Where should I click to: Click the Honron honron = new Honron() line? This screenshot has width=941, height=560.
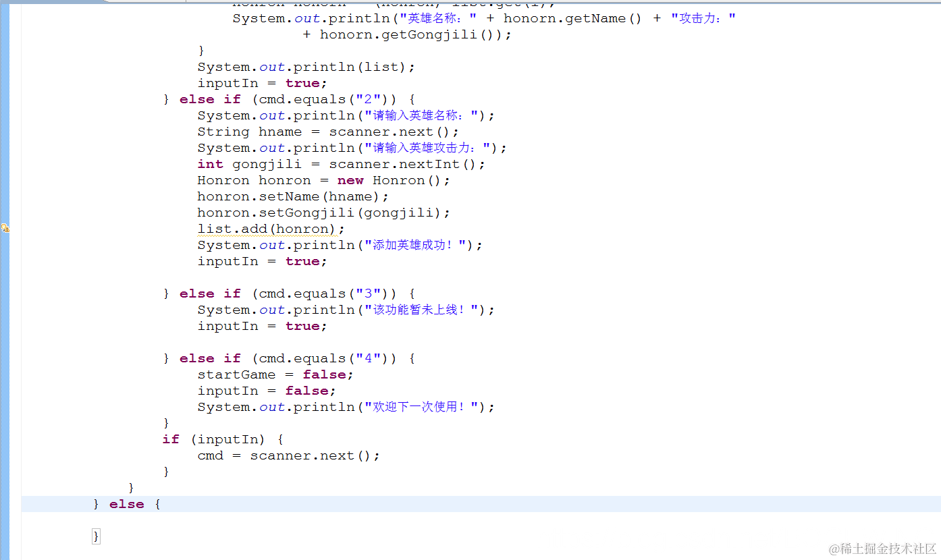click(323, 180)
